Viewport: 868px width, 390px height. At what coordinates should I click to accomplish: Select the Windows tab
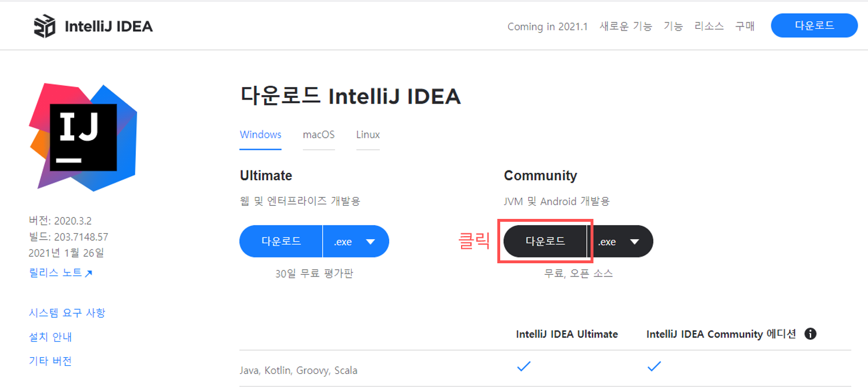261,134
